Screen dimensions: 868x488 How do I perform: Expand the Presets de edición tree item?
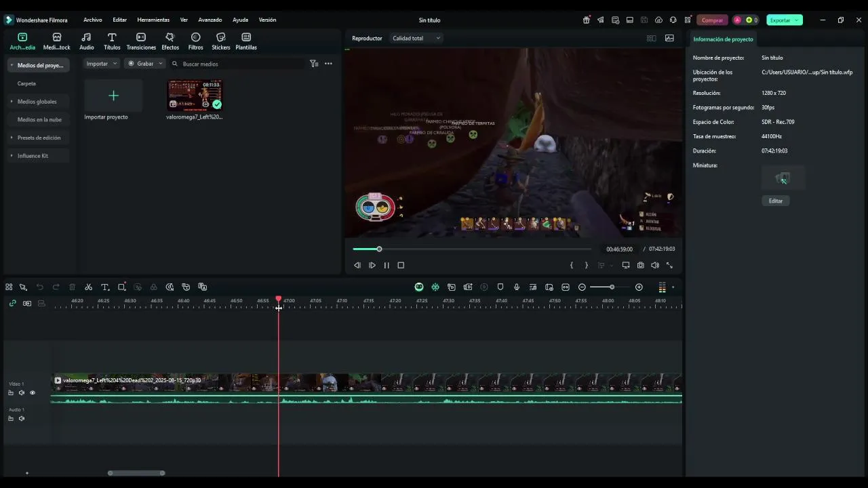coord(12,138)
